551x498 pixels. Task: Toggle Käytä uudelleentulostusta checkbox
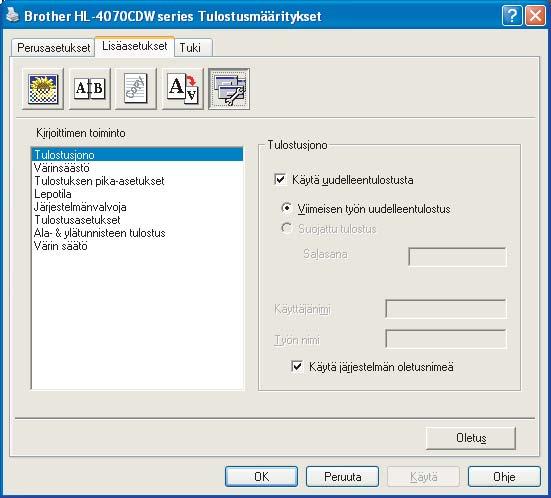(x=280, y=180)
